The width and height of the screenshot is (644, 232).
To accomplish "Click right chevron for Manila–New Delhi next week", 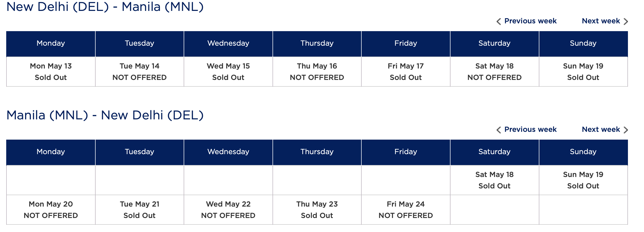I will point(626,130).
